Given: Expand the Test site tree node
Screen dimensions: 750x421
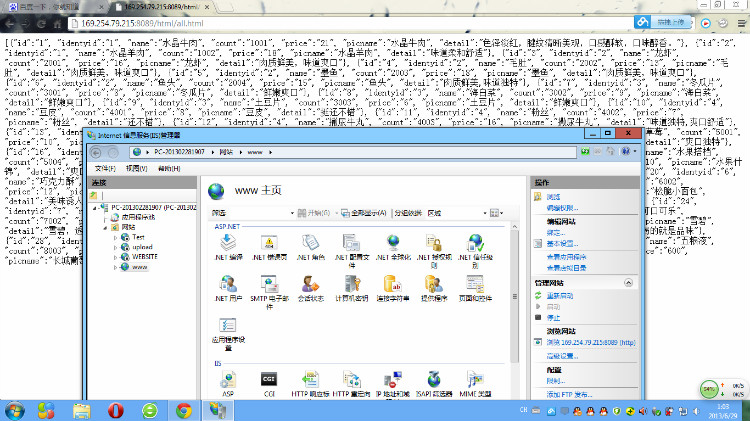Looking at the screenshot, I should 115,237.
